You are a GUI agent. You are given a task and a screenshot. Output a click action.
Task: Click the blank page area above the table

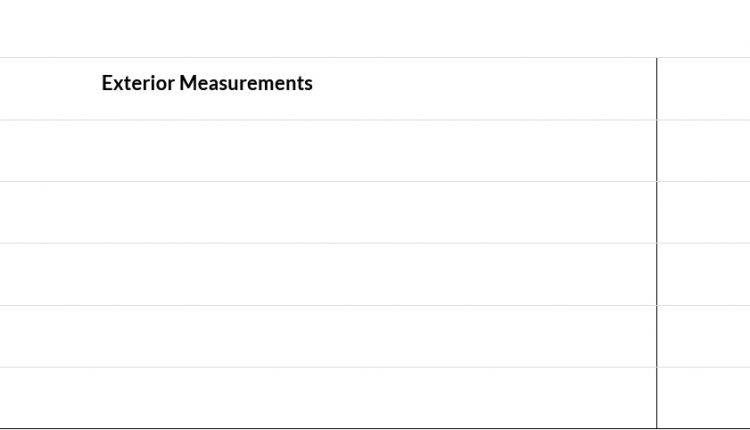point(375,28)
